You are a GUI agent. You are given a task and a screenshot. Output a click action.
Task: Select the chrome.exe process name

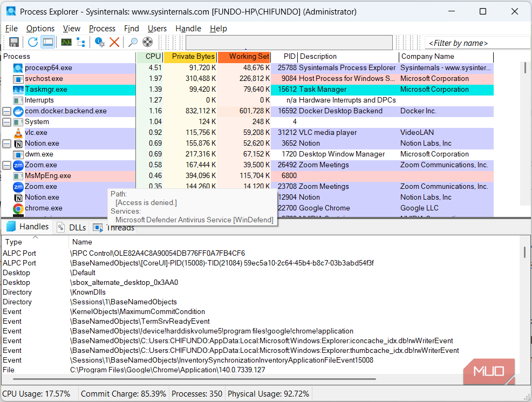(43, 208)
